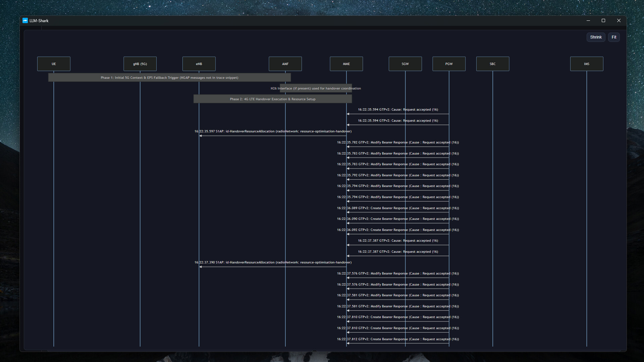
Task: Select the eNB participant box
Action: [199, 64]
